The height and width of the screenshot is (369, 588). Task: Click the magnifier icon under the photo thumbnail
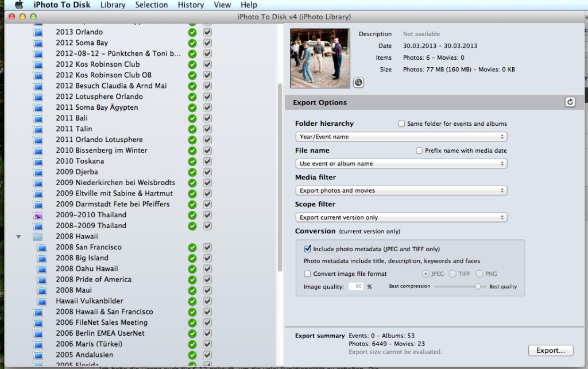pos(358,83)
